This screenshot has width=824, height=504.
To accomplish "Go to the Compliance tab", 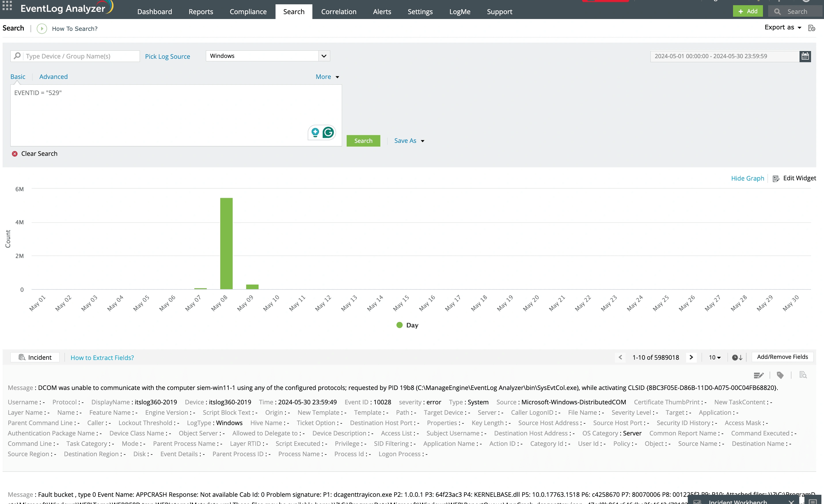I will click(248, 12).
